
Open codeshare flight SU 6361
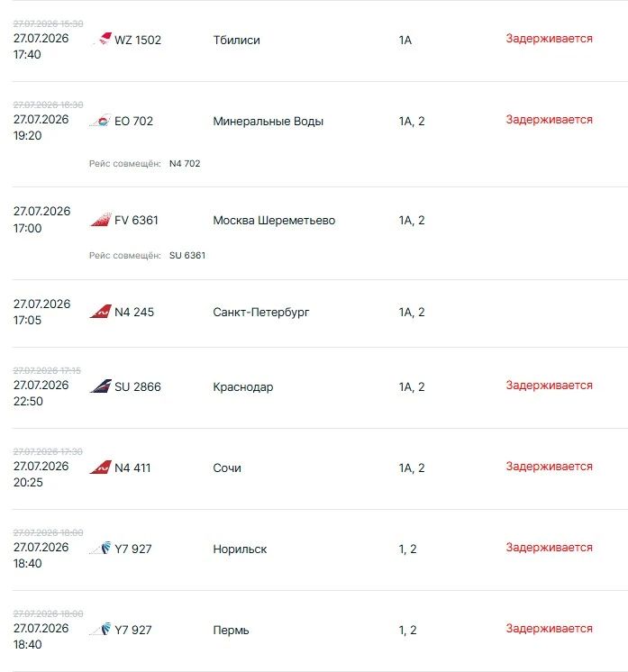point(187,255)
